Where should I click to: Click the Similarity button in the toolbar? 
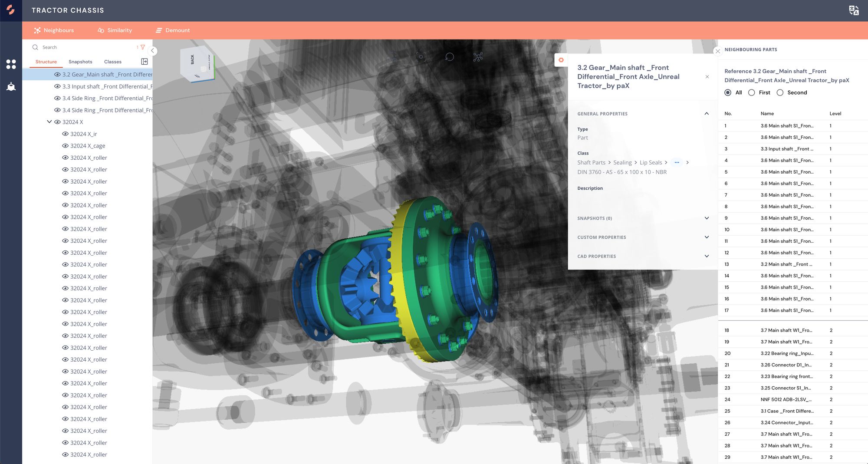click(115, 30)
